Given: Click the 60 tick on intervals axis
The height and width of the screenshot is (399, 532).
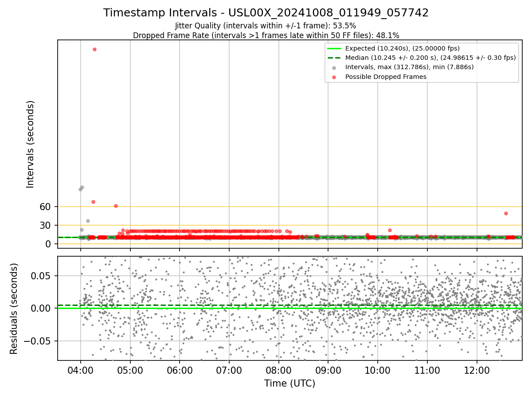Looking at the screenshot, I should pos(46,207).
